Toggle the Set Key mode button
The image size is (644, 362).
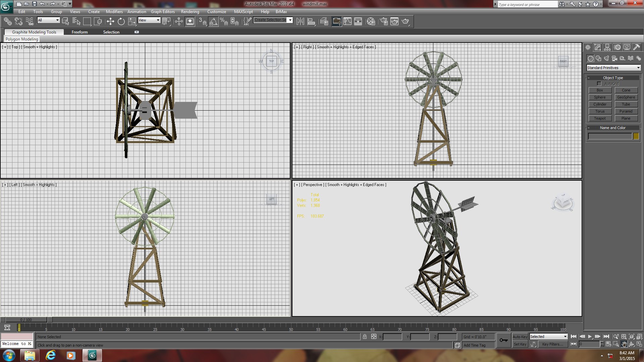pyautogui.click(x=520, y=344)
